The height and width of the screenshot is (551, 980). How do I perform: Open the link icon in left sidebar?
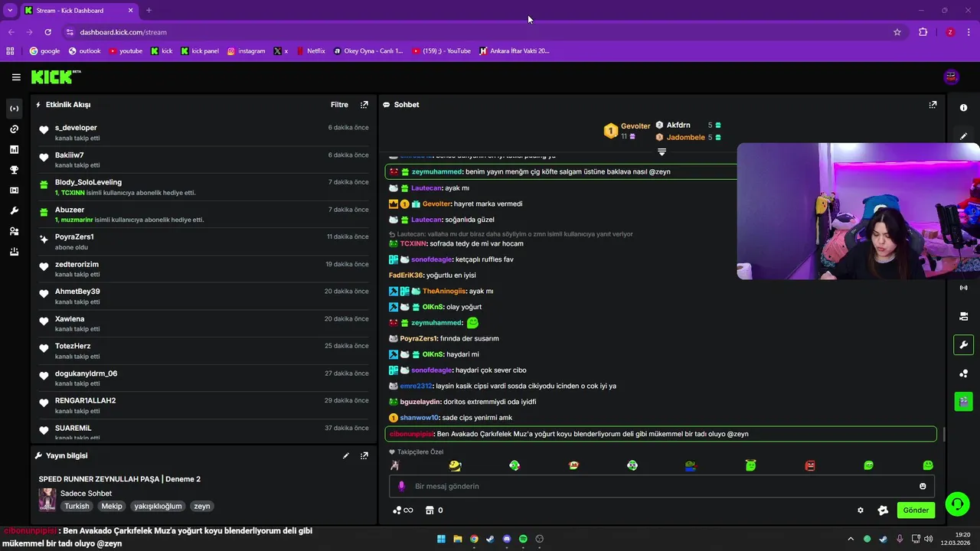[14, 129]
